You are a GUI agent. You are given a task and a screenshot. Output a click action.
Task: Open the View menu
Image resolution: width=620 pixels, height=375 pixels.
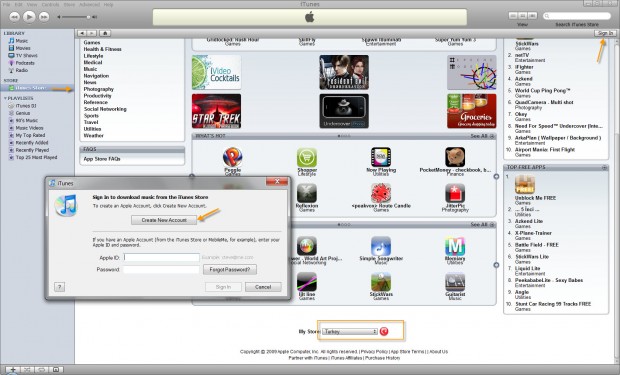[32, 4]
